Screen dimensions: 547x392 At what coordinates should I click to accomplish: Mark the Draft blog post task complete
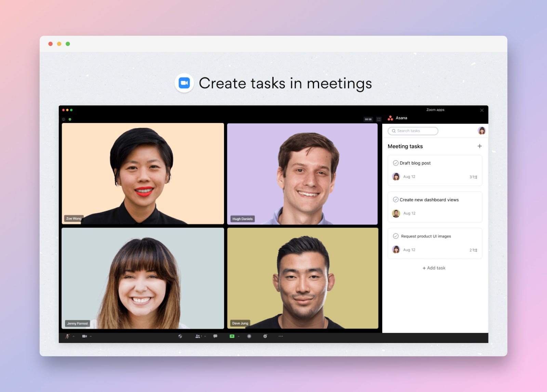[x=396, y=163]
